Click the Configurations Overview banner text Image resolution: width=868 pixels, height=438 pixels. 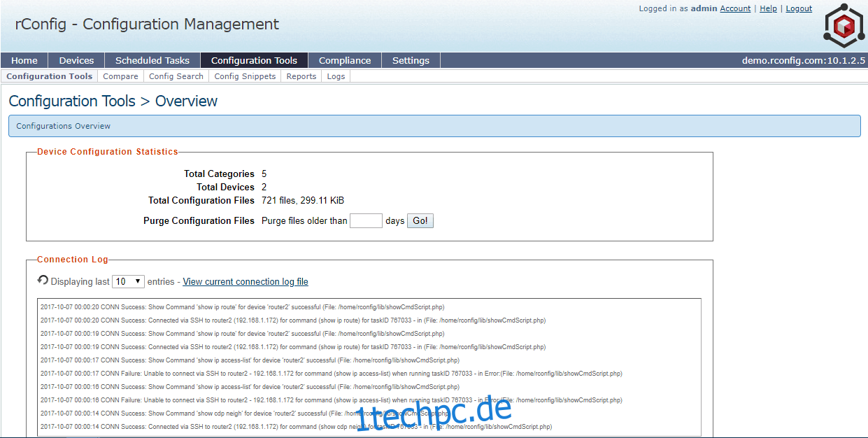point(64,126)
